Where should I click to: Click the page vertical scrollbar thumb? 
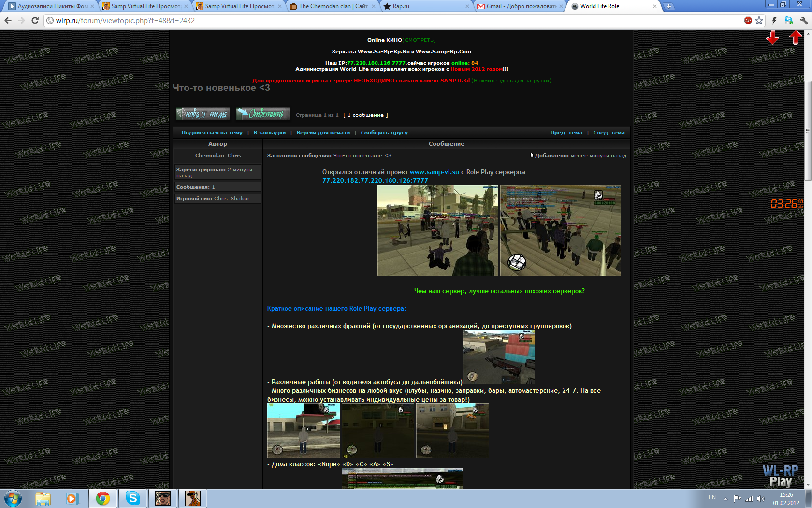807,131
